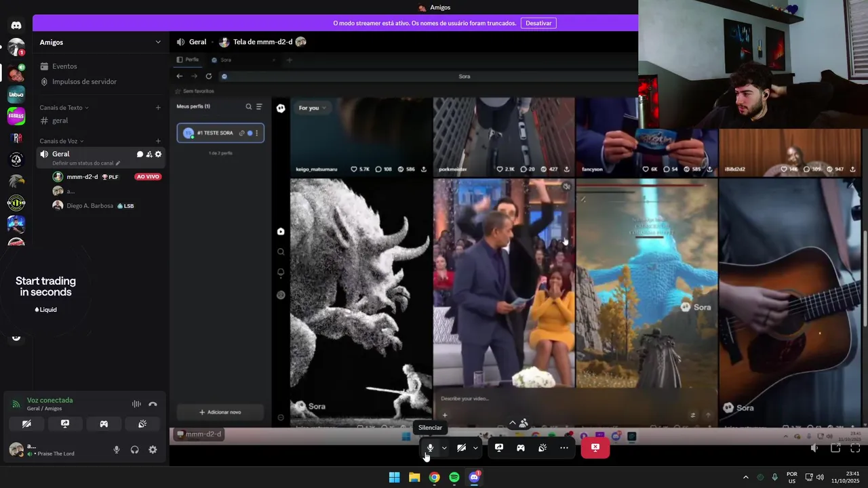Enter fullscreen for the stream

pos(855,448)
